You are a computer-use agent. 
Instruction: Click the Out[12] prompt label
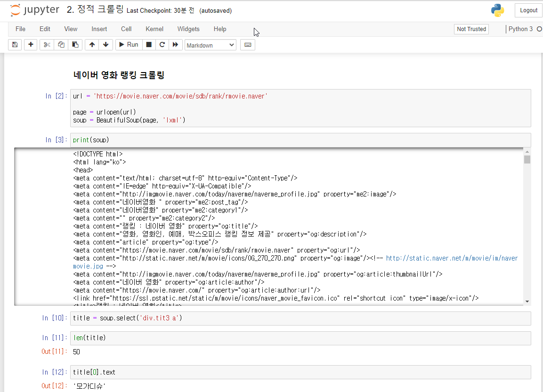tap(54, 386)
